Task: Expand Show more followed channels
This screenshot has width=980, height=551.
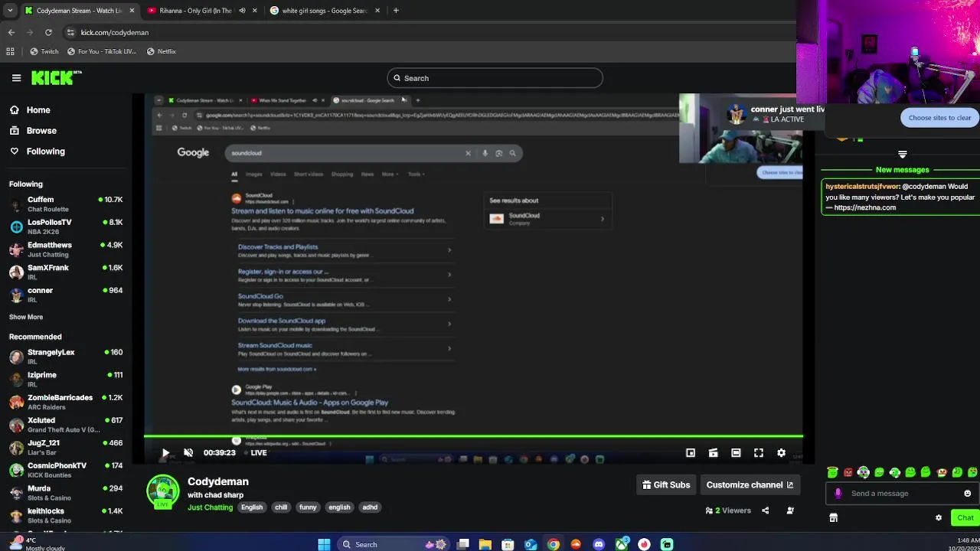Action: coord(26,317)
